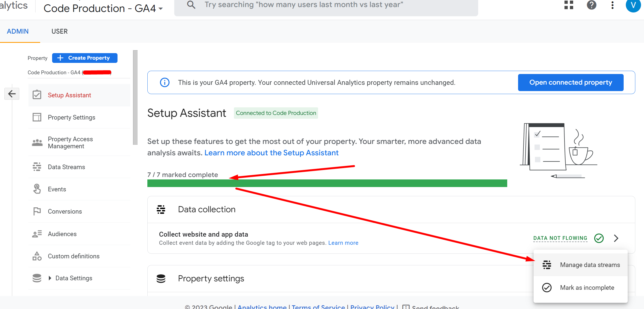The height and width of the screenshot is (309, 644).
Task: Click the Audiences person-list icon
Action: click(x=37, y=234)
